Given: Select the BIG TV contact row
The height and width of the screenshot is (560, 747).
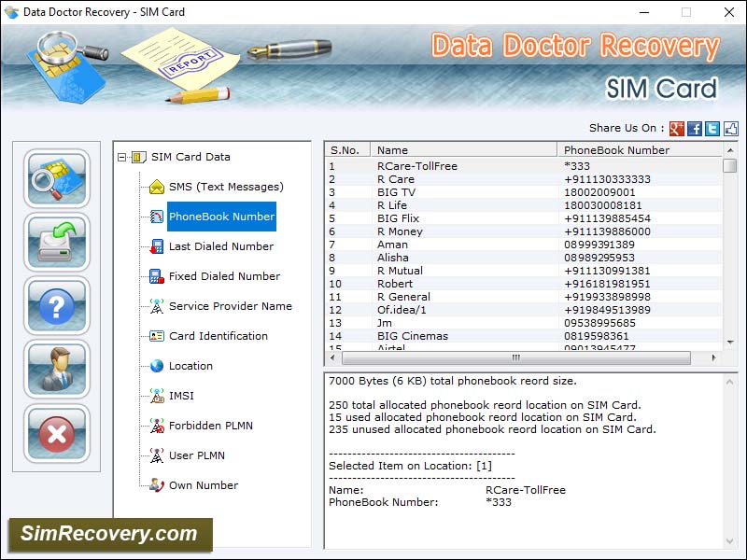Looking at the screenshot, I should (524, 192).
